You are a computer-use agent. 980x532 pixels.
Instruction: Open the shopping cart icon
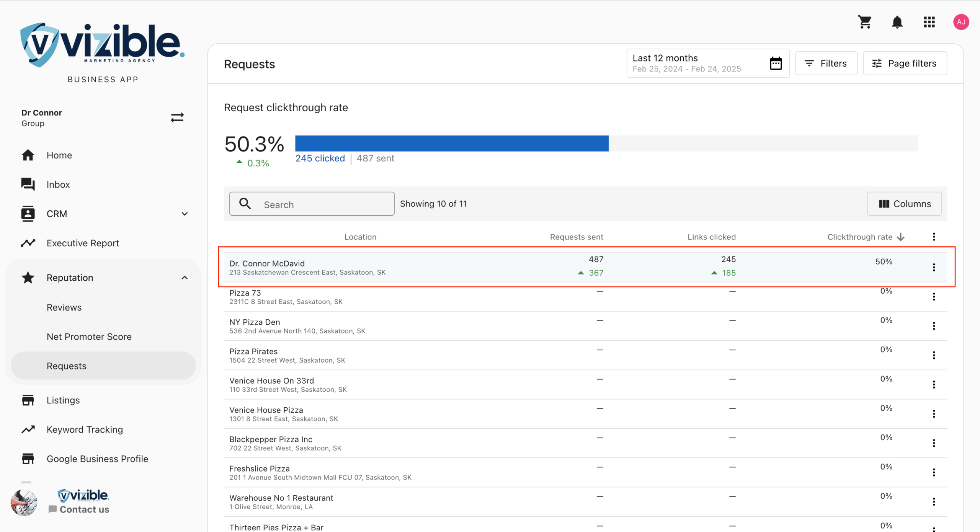tap(865, 22)
